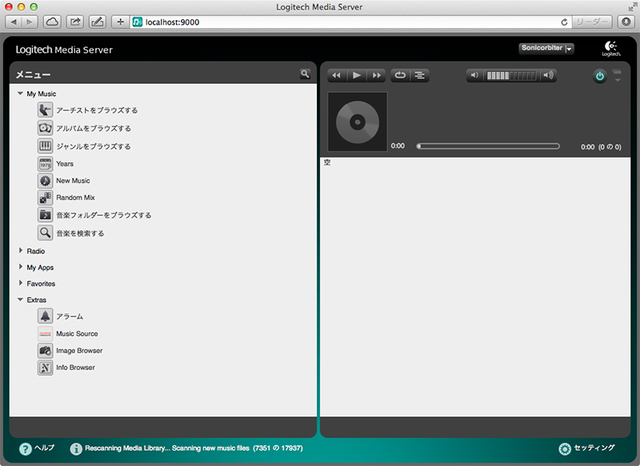Screen dimensions: 640x466
Task: Click the scan info icon
Action: coord(76,448)
